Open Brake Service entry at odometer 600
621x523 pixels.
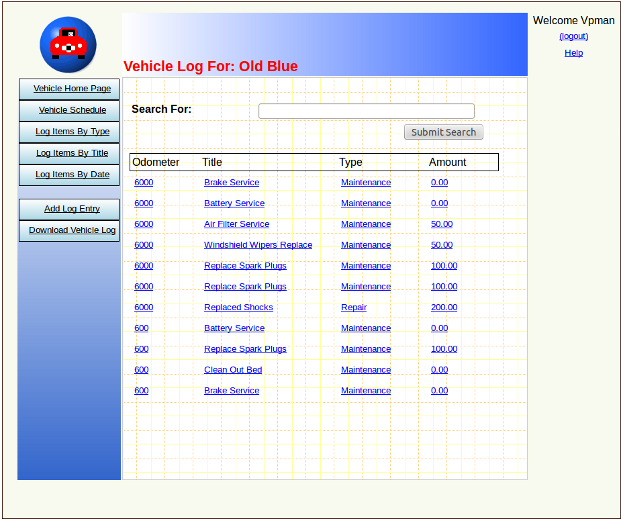232,391
